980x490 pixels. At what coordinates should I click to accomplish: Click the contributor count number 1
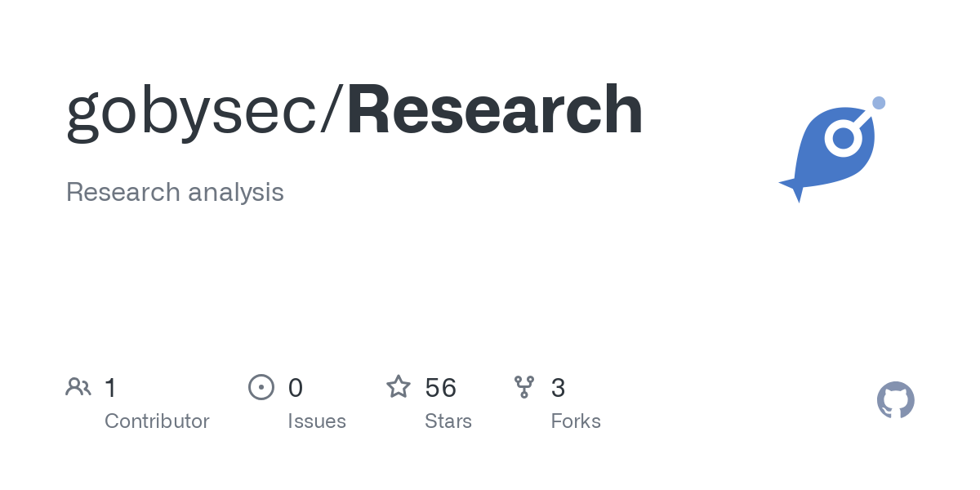coord(111,387)
